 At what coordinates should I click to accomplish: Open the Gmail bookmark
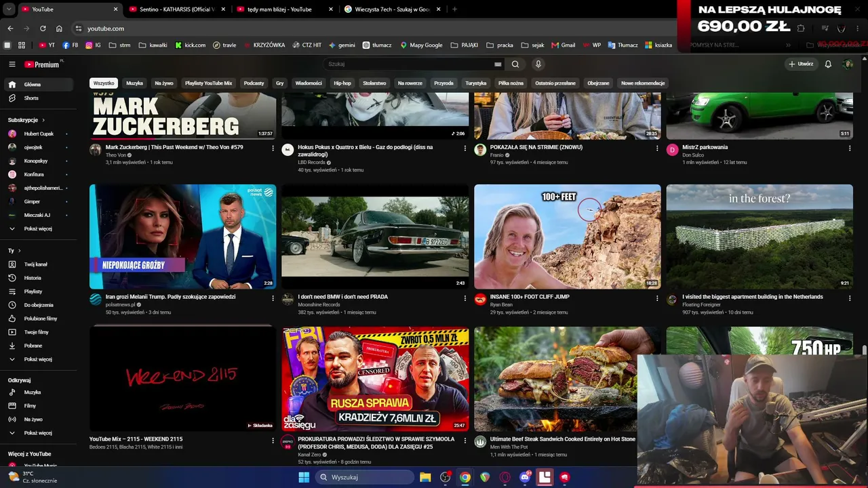pyautogui.click(x=564, y=45)
